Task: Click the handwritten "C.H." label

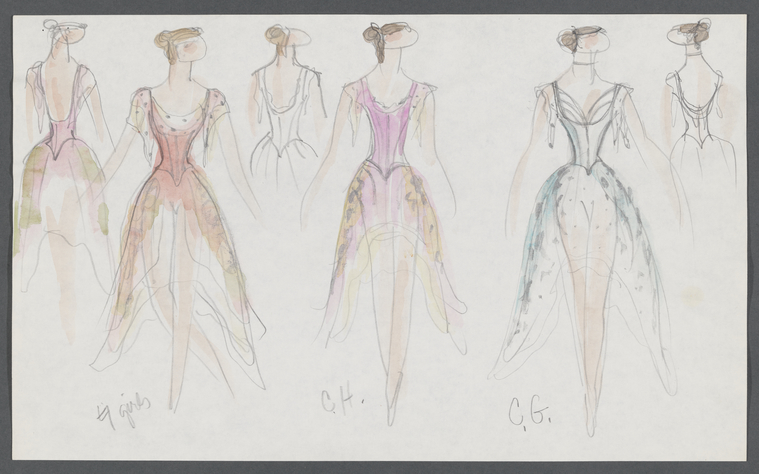Action: tap(342, 400)
